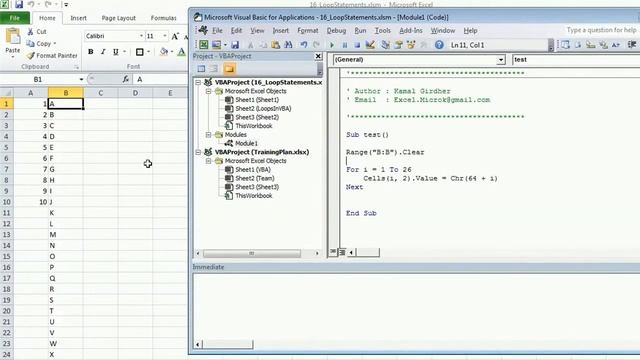This screenshot has height=360, width=640.
Task: Click the Paste clipboard icon in VBA toolbar
Action: 276,45
